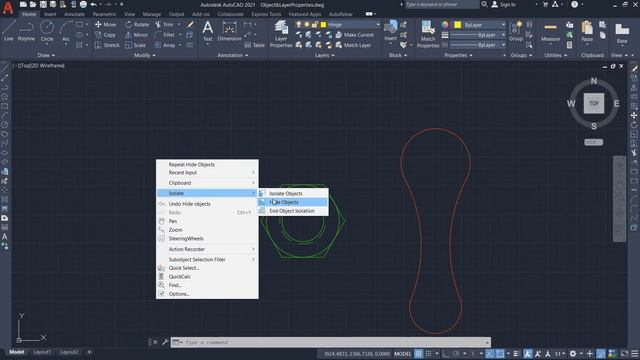Click the Rotate tool

[x=137, y=24]
